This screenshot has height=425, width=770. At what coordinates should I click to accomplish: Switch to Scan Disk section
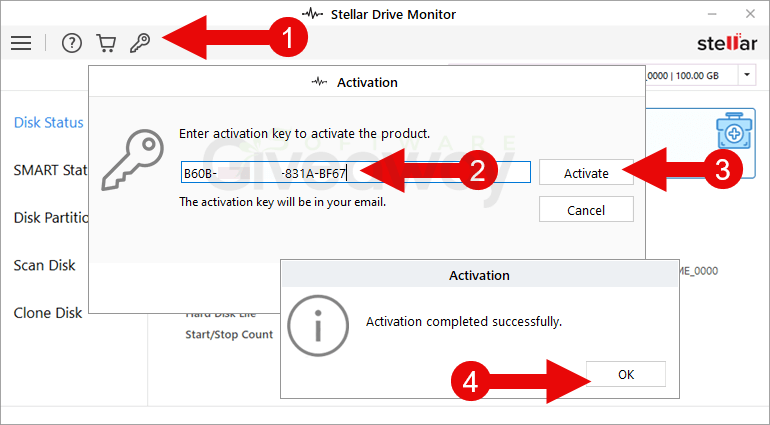point(44,265)
